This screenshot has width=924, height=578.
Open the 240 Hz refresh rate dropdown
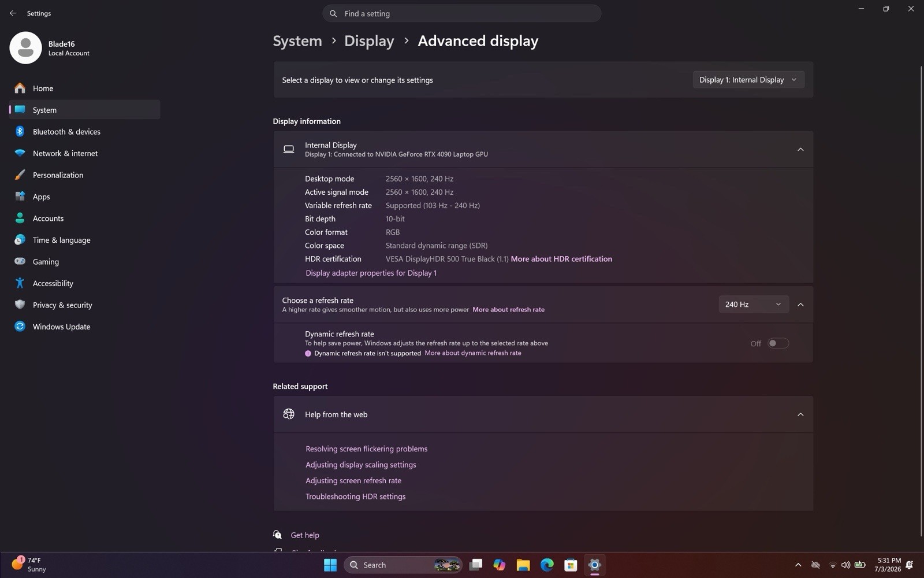click(753, 304)
